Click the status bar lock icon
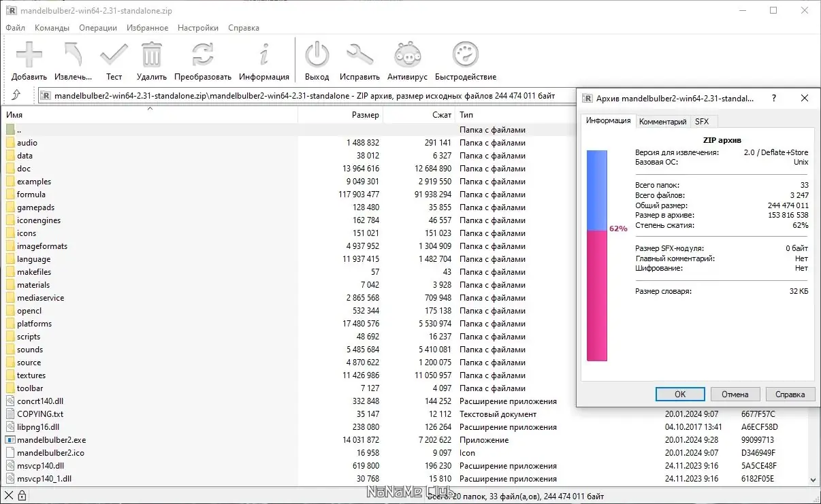This screenshot has height=504, width=821. pyautogui.click(x=22, y=497)
